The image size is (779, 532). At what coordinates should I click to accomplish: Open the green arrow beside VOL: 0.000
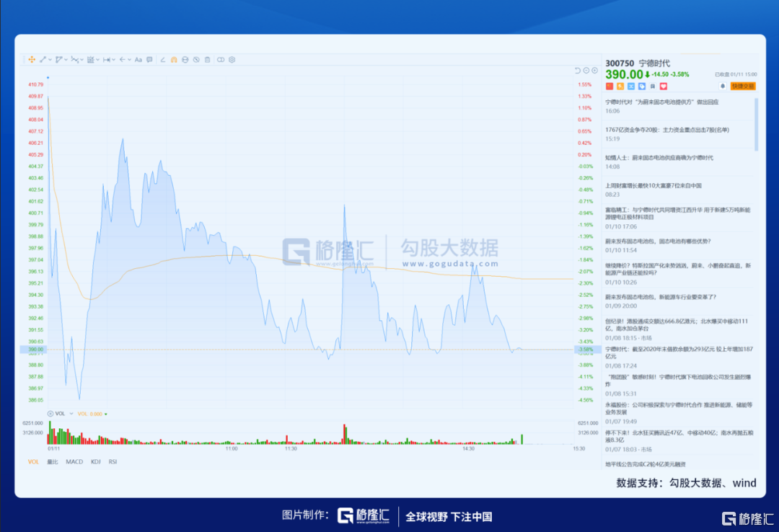pyautogui.click(x=106, y=414)
